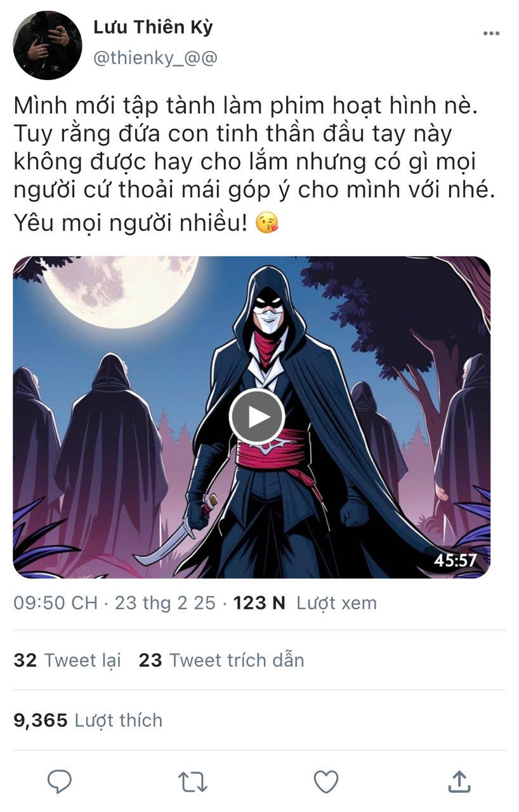Viewport: 519px width, 812px height.
Task: View the 32 Tweet lại list
Action: (x=67, y=660)
